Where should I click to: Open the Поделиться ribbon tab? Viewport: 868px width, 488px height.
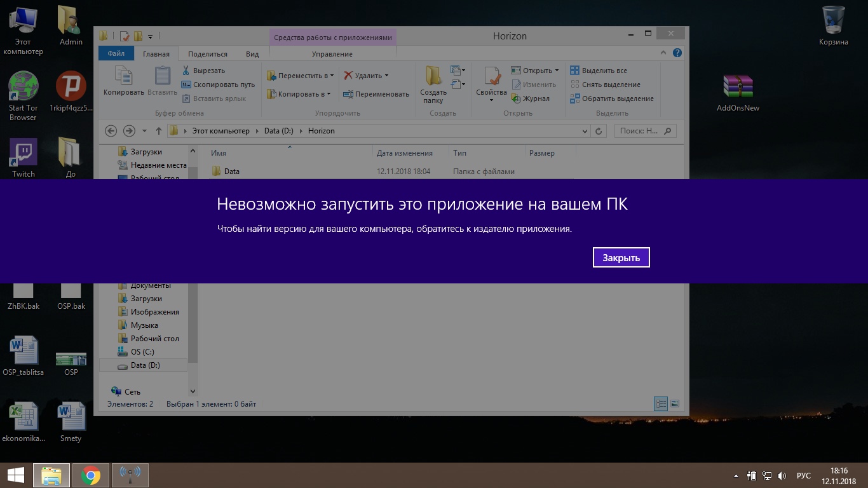coord(207,54)
